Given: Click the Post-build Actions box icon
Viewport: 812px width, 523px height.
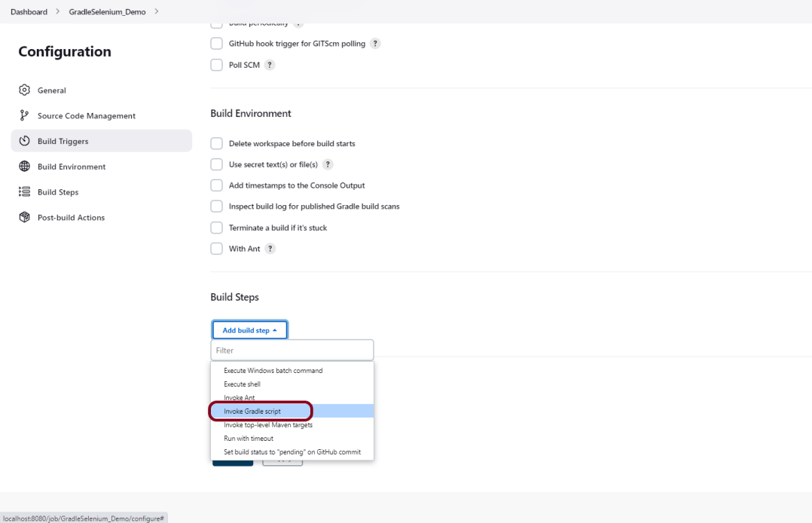Looking at the screenshot, I should coord(24,218).
